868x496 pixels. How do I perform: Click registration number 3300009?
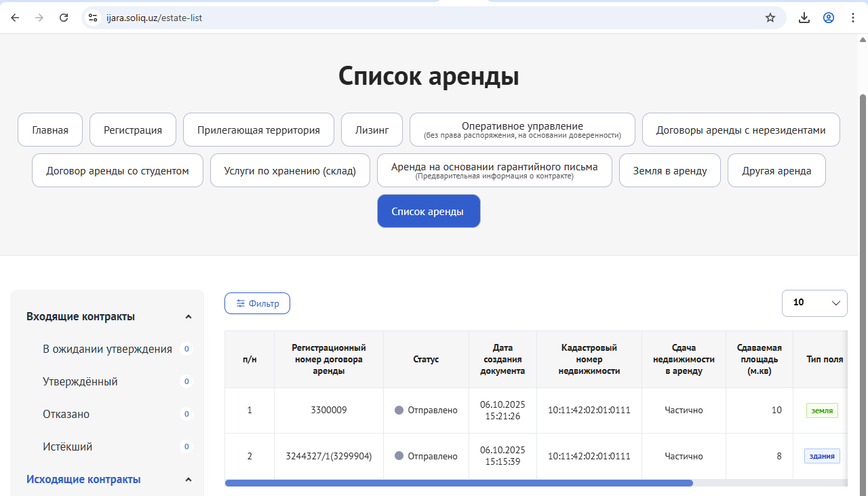(x=329, y=410)
